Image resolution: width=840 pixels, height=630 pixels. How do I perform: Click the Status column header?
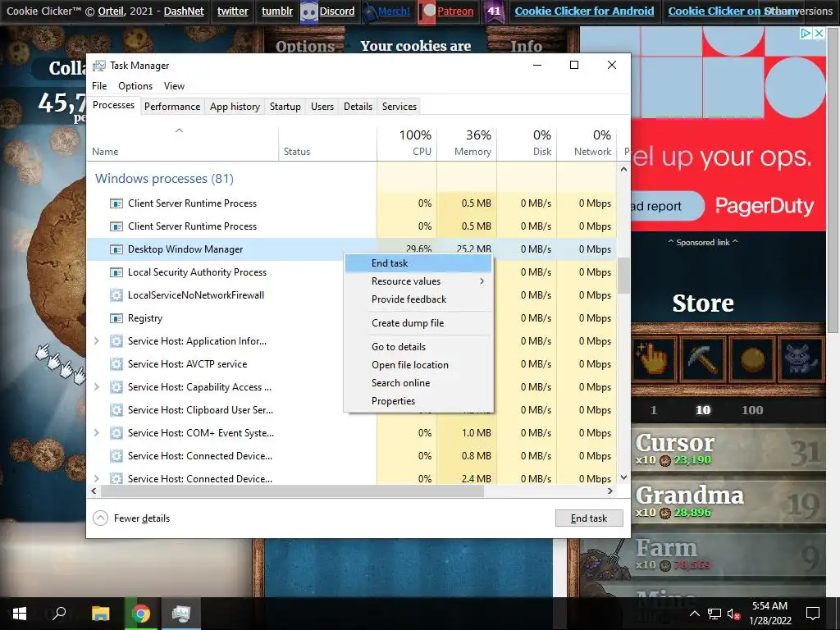[327, 144]
